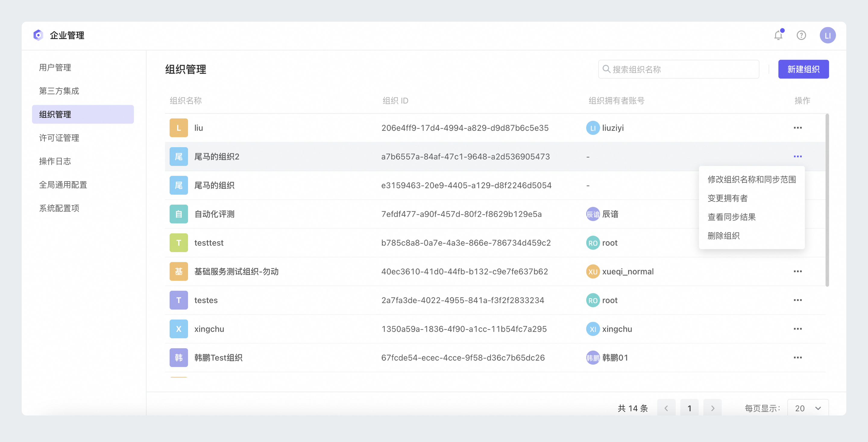Viewport: 868px width, 442px height.
Task: Click organization ID 2a7fa3de-4022-4955-841a-f3f2f2833234
Action: [463, 300]
